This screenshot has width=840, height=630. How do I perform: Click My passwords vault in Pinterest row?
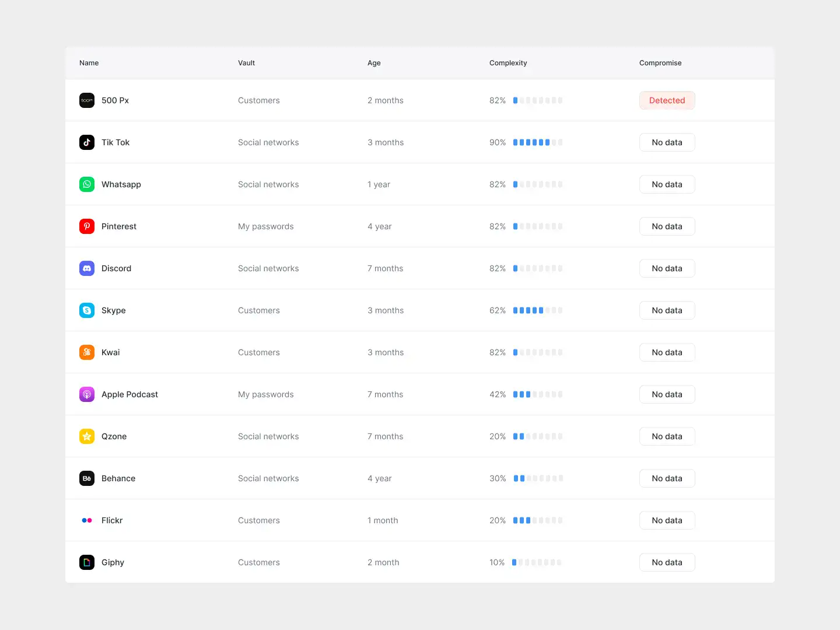click(x=266, y=226)
